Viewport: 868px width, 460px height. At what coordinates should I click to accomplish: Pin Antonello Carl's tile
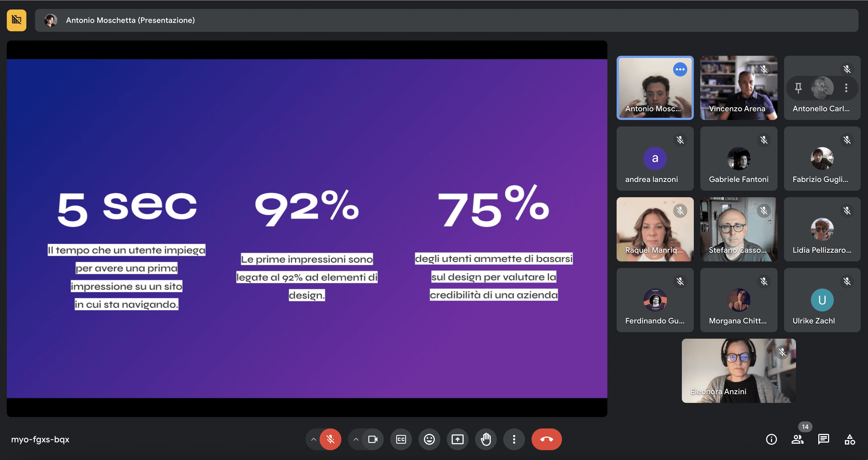point(798,88)
